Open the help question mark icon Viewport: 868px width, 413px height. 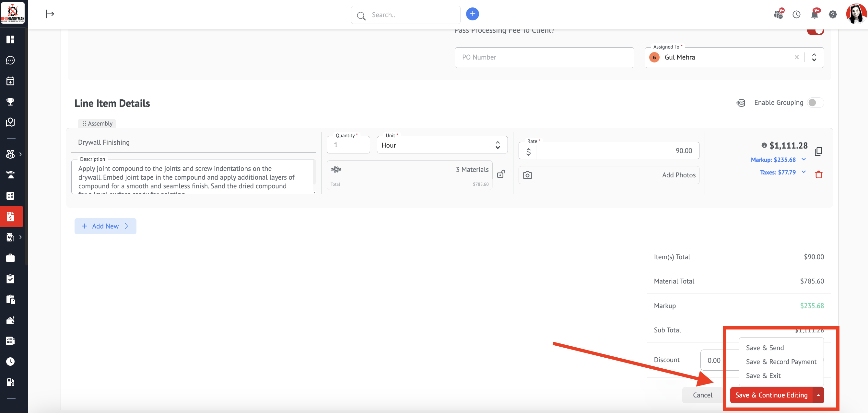[x=832, y=15]
